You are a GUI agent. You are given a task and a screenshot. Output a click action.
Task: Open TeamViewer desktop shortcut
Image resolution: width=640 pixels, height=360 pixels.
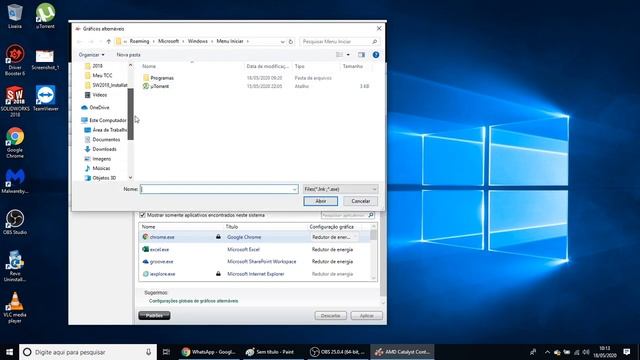(45, 98)
